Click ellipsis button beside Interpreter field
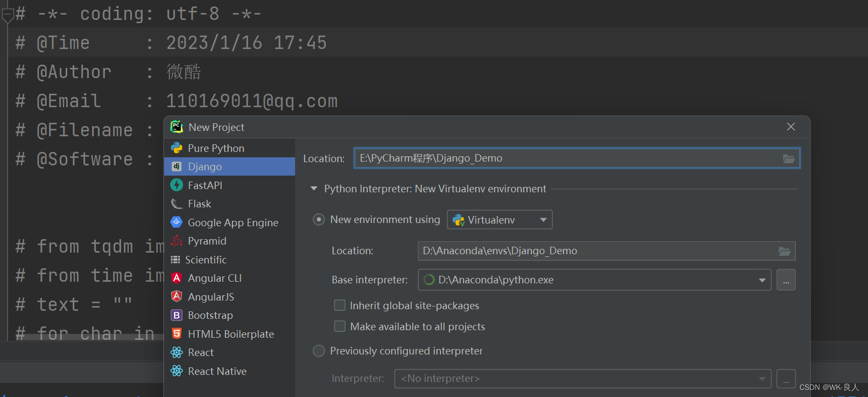 786,379
